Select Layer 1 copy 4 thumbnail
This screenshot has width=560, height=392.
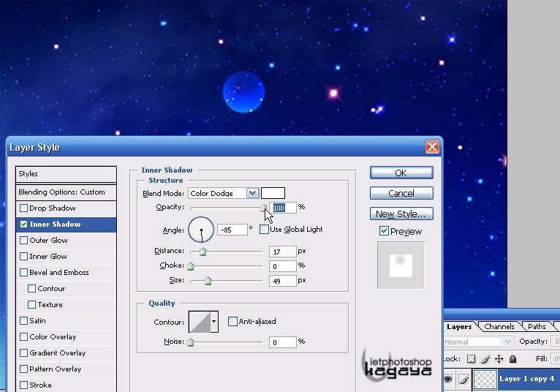[485, 380]
